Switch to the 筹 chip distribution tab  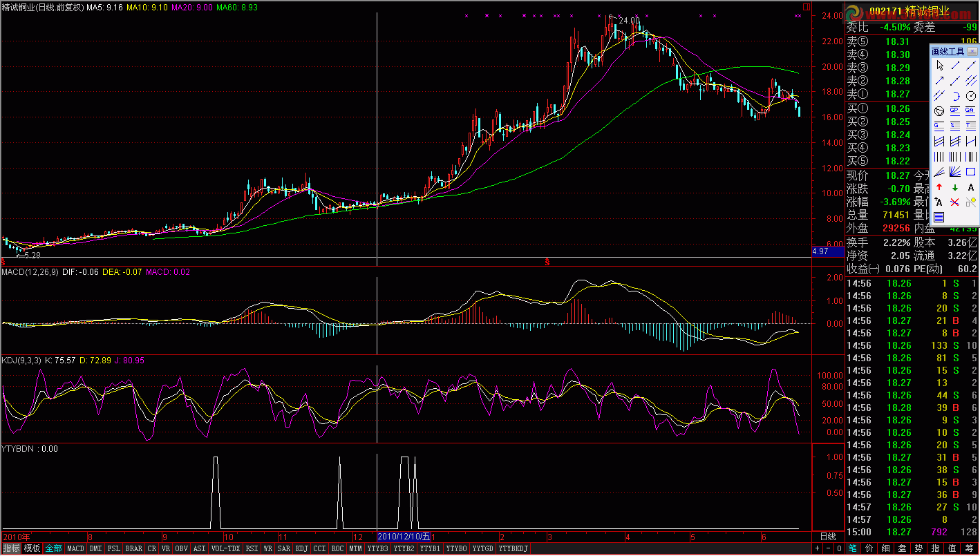click(x=970, y=548)
